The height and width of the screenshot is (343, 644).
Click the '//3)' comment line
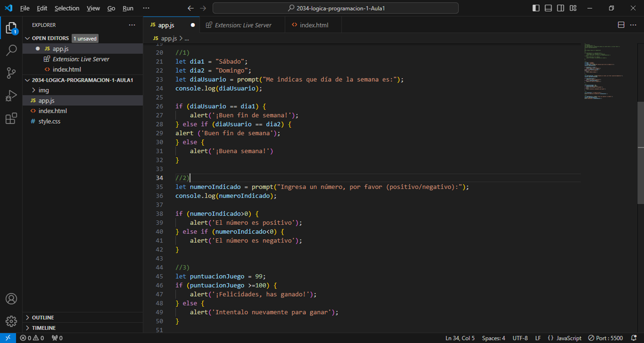(x=182, y=267)
